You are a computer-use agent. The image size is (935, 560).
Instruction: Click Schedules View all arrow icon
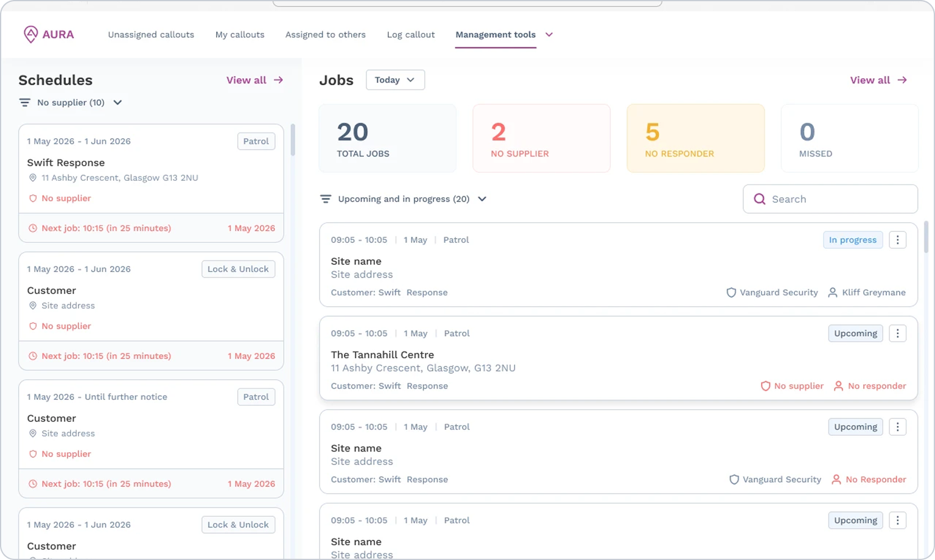click(278, 80)
